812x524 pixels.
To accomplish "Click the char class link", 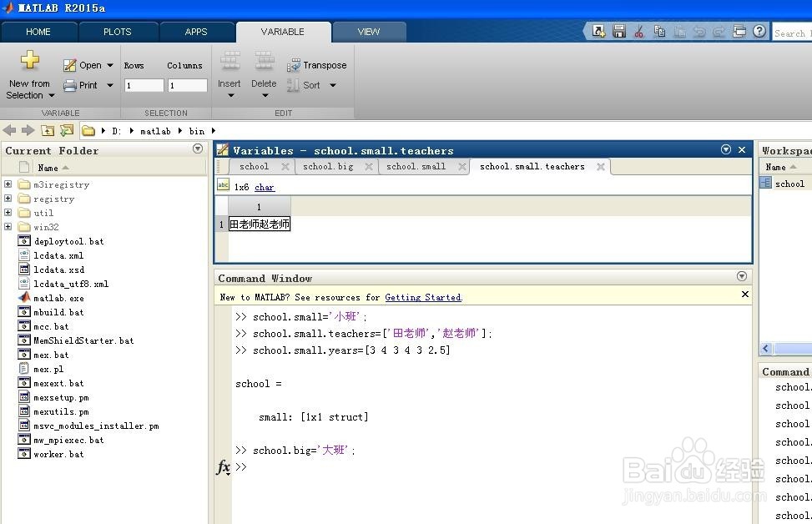I will pyautogui.click(x=264, y=187).
